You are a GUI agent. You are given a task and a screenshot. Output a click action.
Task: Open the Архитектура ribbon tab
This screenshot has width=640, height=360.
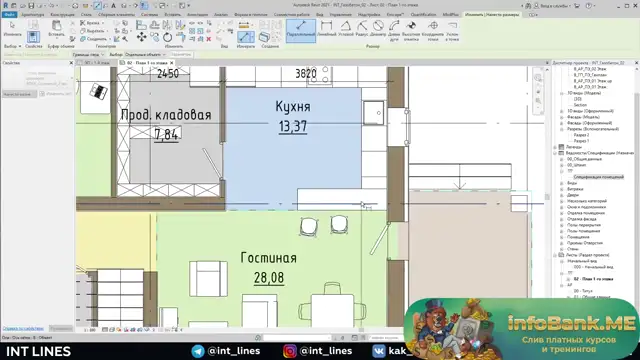click(x=32, y=14)
